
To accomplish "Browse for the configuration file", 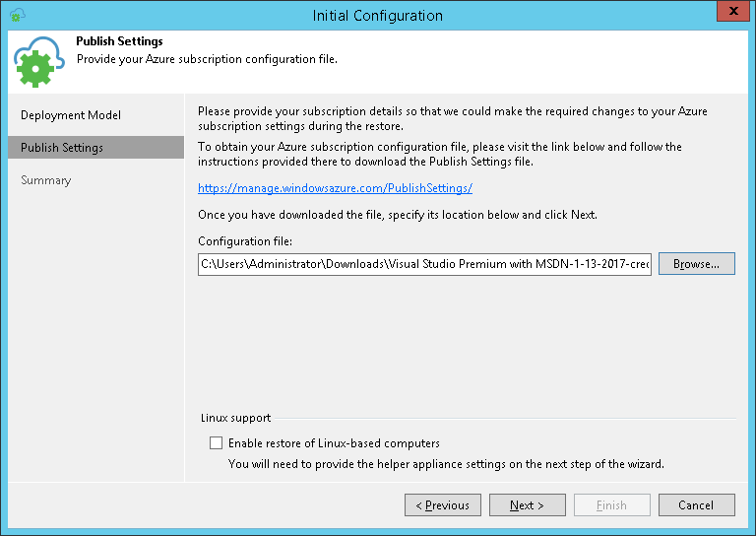I will pos(696,264).
